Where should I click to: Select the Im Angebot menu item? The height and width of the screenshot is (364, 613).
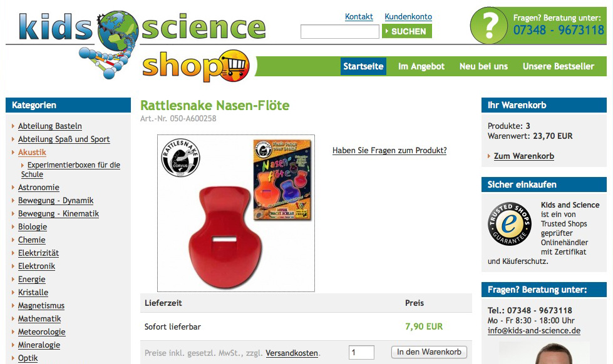click(421, 66)
